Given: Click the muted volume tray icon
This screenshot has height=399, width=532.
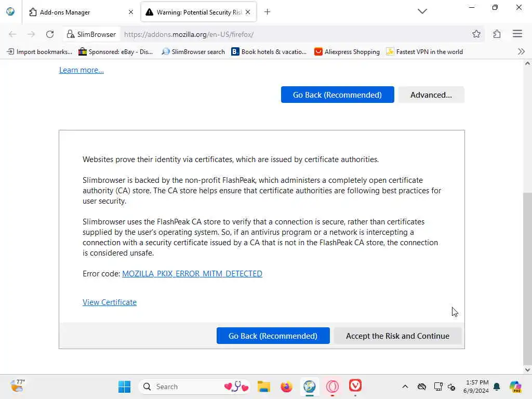Looking at the screenshot, I should pos(451,387).
